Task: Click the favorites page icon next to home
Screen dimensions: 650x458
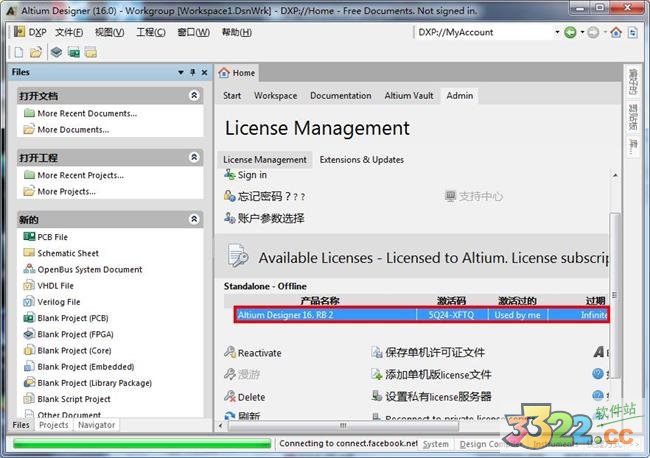Action: [x=633, y=32]
